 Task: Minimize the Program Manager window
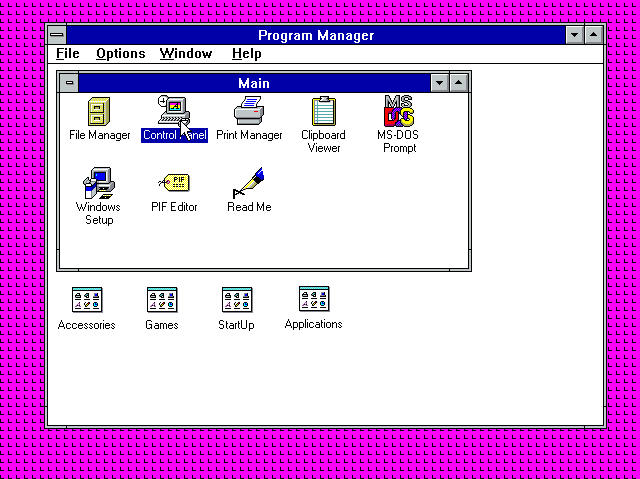tap(575, 35)
